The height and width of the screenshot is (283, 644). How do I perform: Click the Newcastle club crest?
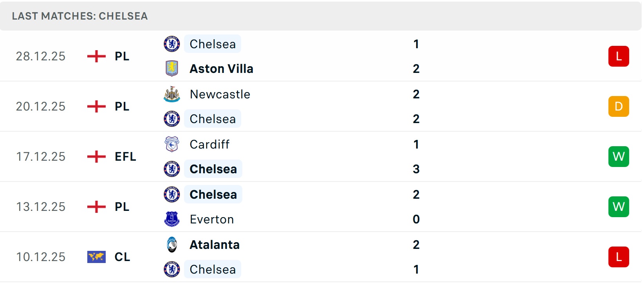(x=171, y=94)
